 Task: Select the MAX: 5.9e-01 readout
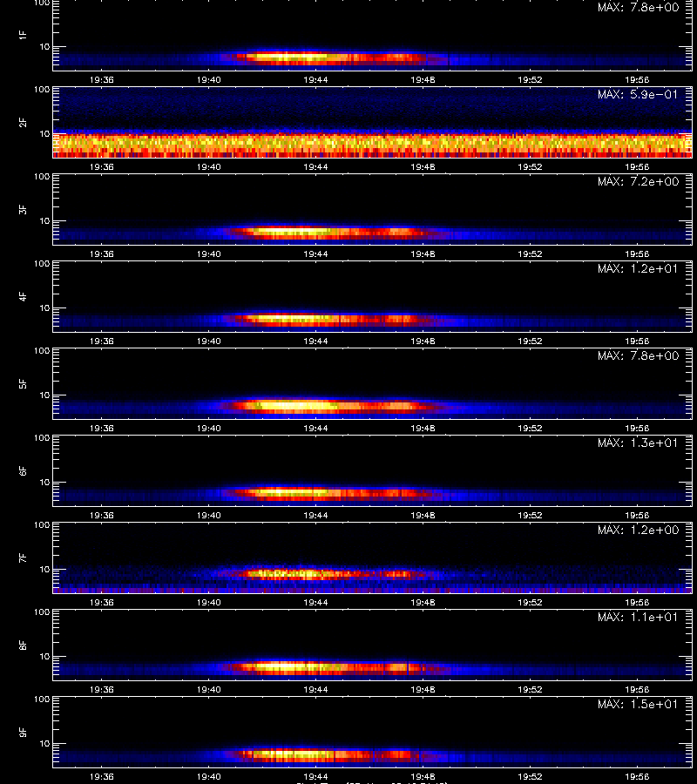[x=638, y=94]
